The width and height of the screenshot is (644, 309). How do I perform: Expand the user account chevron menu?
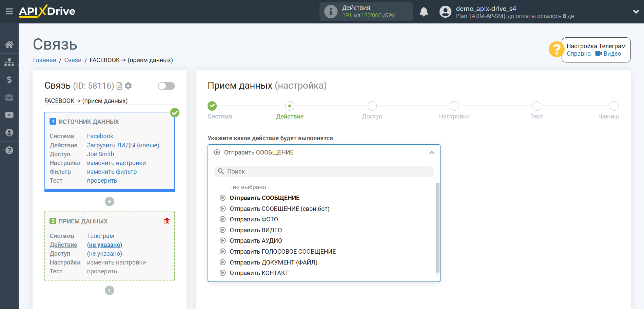click(x=636, y=12)
